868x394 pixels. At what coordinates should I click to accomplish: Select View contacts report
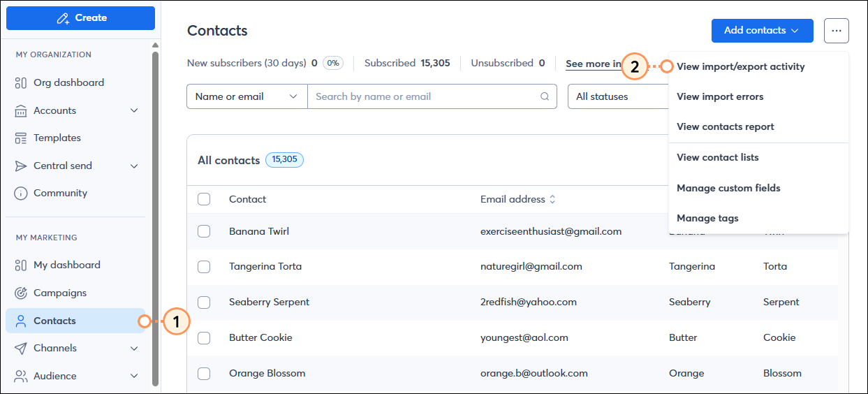coord(726,126)
